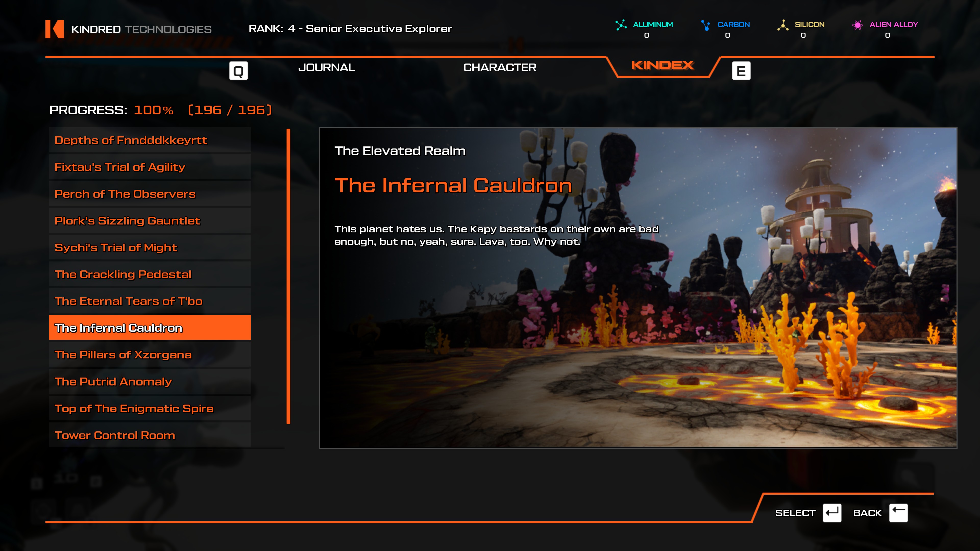Click the Carbon resource icon
The image size is (980, 551).
[x=706, y=25]
